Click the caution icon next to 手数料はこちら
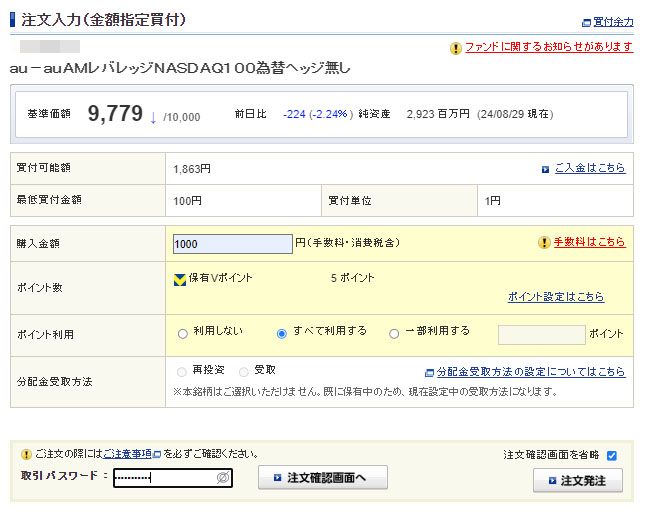The width and height of the screenshot is (645, 512). [x=544, y=242]
